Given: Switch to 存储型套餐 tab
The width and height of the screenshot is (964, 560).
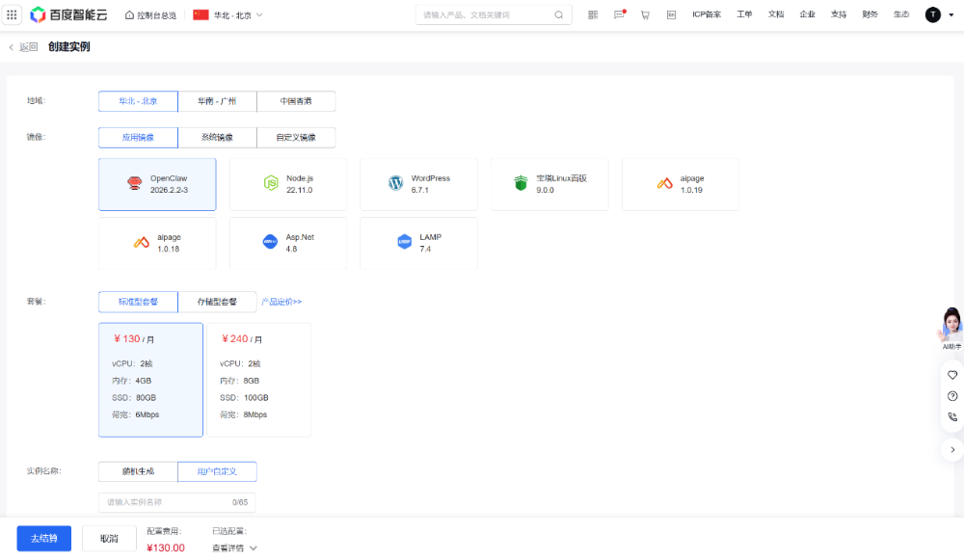Looking at the screenshot, I should click(217, 302).
